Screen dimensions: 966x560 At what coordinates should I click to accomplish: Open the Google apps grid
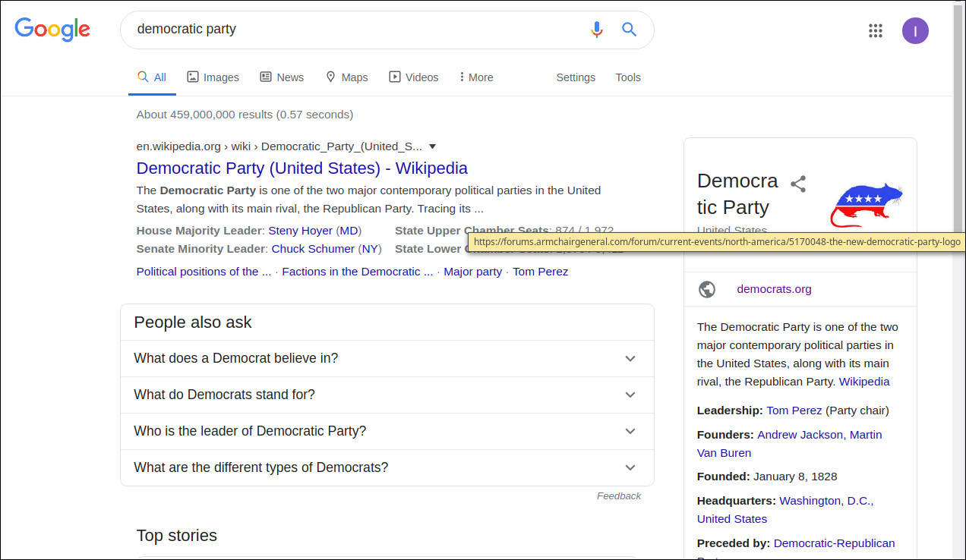coord(875,30)
